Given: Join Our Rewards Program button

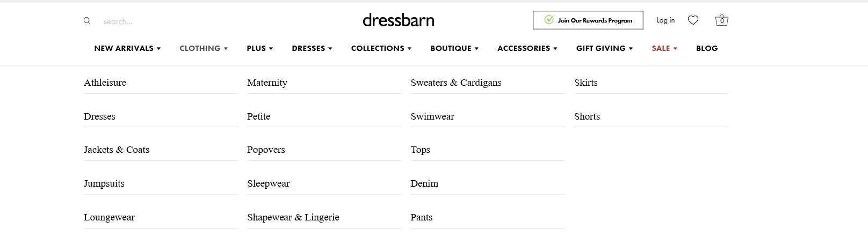Looking at the screenshot, I should [x=588, y=20].
